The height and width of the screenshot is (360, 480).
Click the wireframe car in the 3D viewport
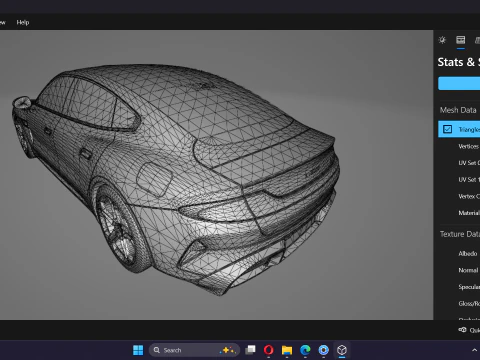coord(177,180)
